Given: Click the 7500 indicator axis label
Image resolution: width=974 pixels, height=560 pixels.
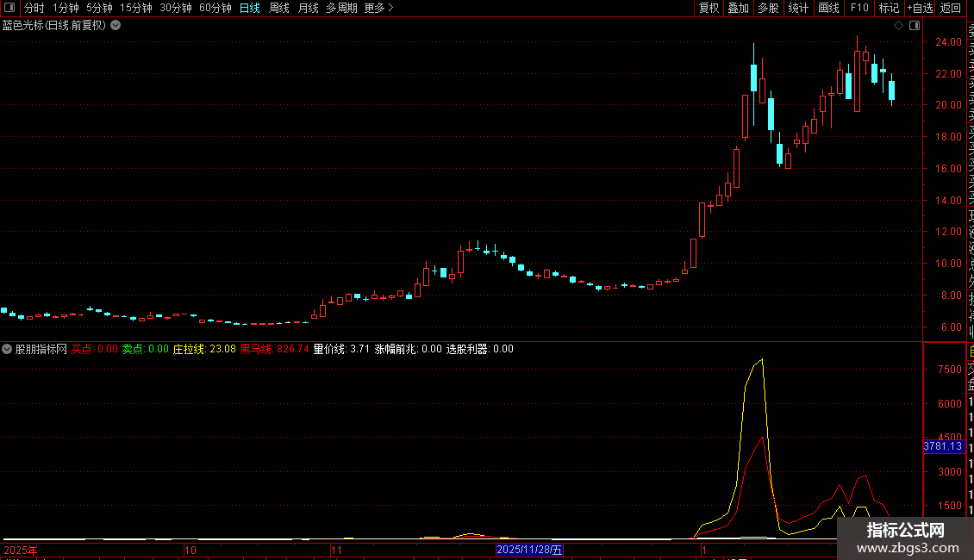Looking at the screenshot, I should (x=950, y=370).
